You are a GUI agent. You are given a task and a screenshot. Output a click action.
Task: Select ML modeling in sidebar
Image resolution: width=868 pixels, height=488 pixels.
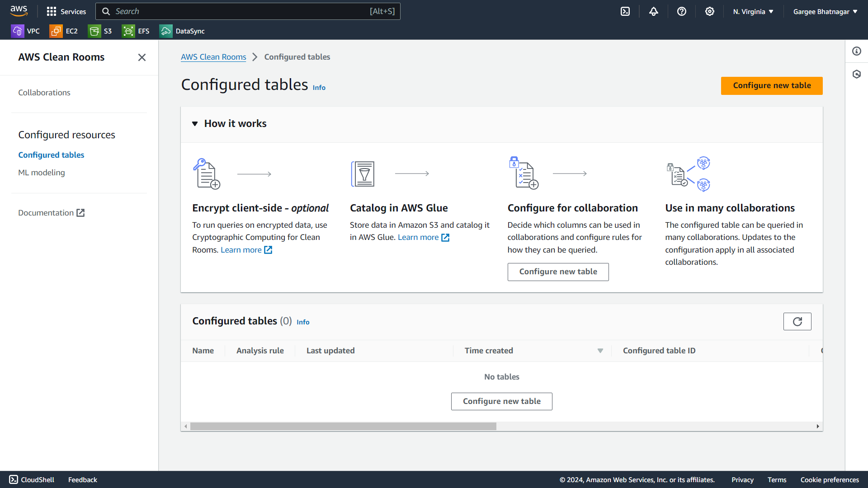pos(42,173)
